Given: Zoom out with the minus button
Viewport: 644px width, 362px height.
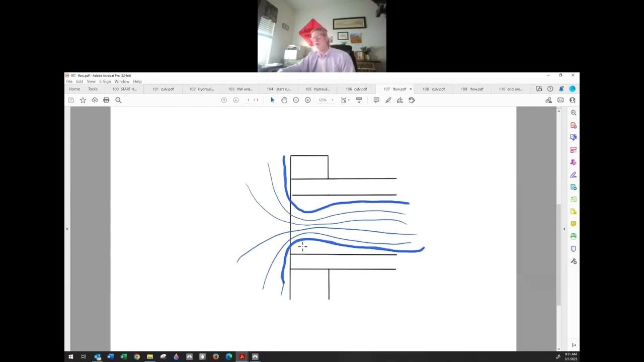Looking at the screenshot, I should tap(296, 100).
